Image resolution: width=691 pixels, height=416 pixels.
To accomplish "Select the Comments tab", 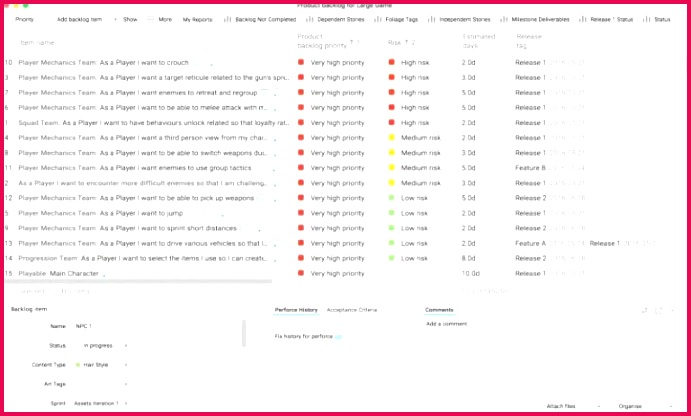I will [x=439, y=310].
